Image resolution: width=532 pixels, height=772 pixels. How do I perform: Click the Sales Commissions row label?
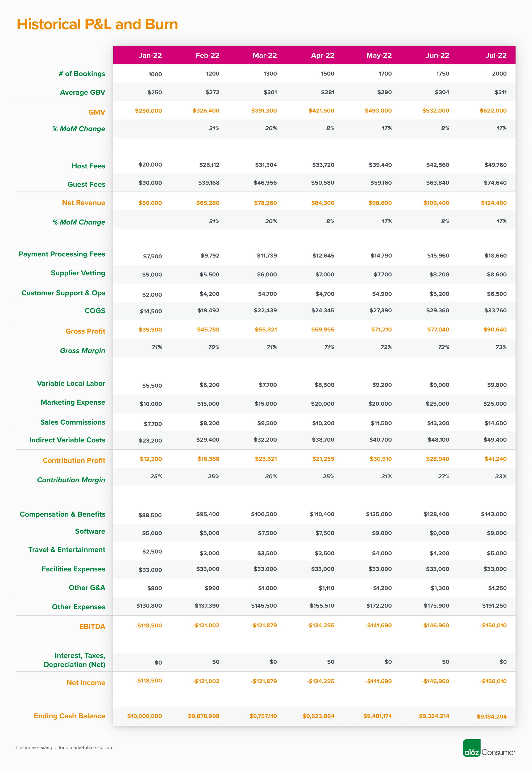[73, 422]
